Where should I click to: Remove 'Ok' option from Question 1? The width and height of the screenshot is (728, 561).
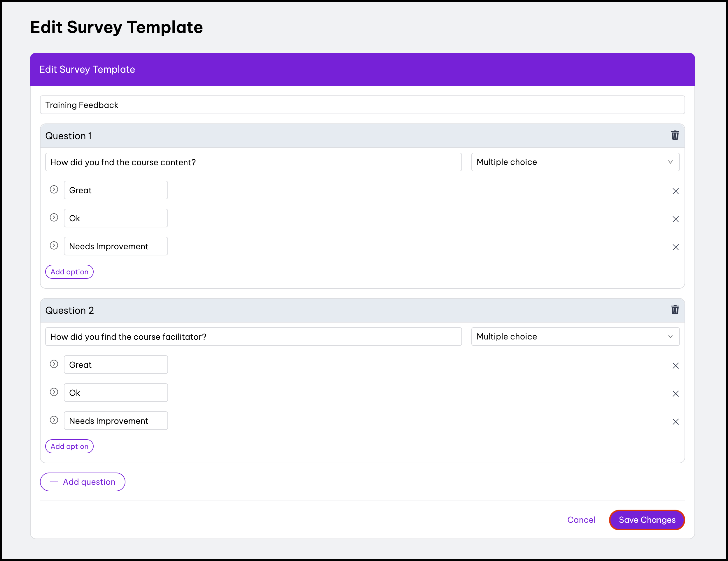[675, 219]
